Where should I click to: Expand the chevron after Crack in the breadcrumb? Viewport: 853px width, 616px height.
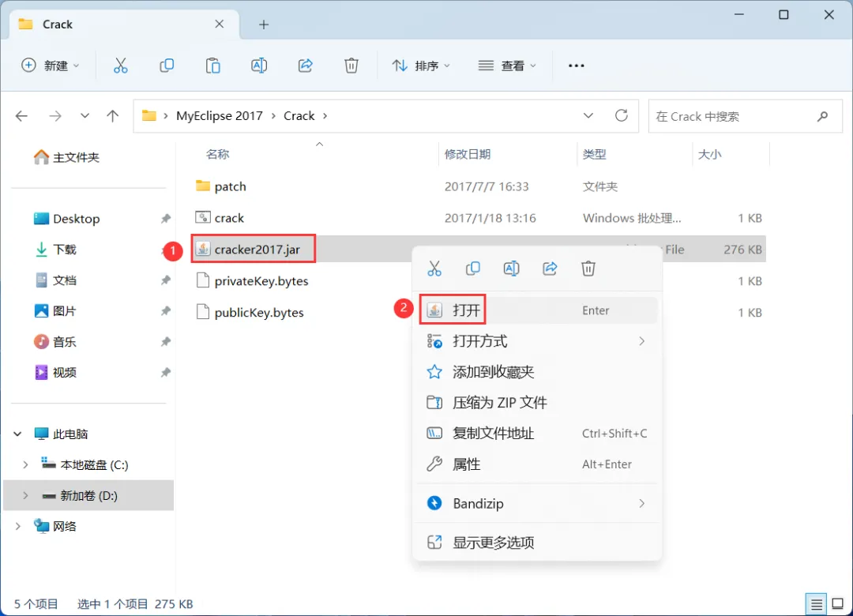(325, 116)
